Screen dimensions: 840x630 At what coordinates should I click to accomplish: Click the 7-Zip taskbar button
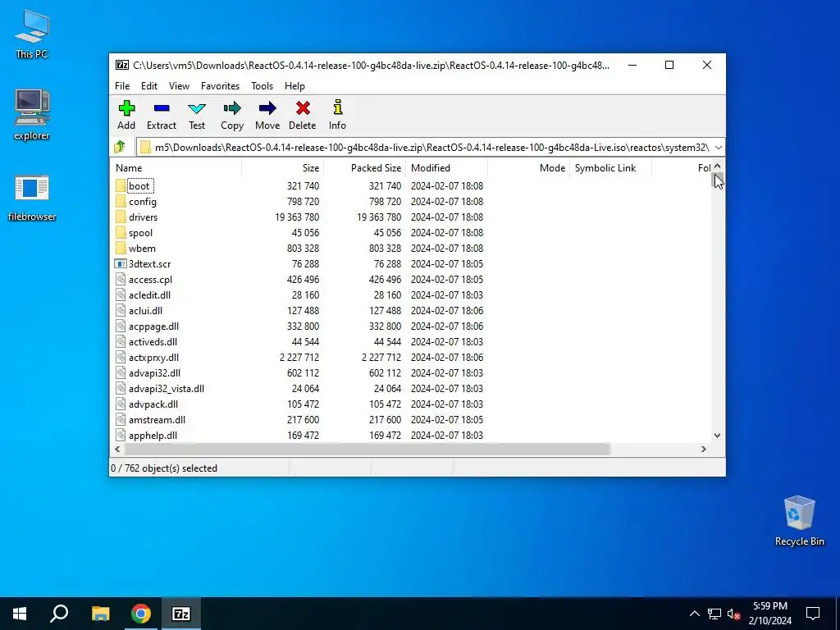point(181,614)
